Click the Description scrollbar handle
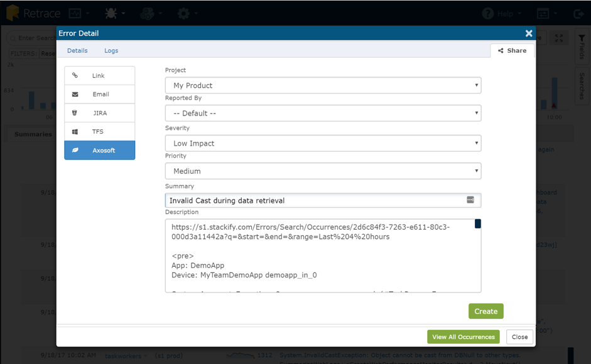 pos(477,224)
